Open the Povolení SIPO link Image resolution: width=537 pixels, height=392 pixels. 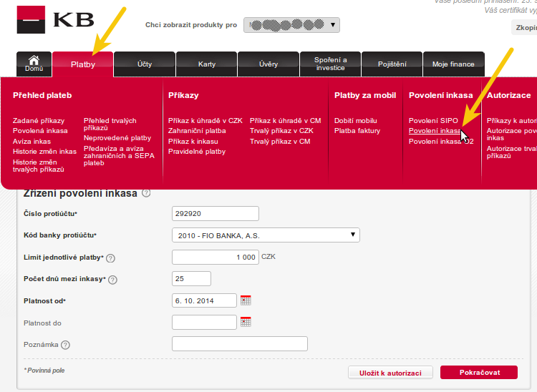(x=433, y=121)
